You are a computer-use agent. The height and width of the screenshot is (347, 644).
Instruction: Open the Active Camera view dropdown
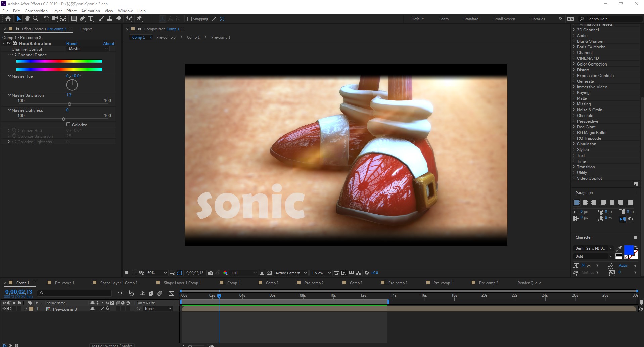291,273
